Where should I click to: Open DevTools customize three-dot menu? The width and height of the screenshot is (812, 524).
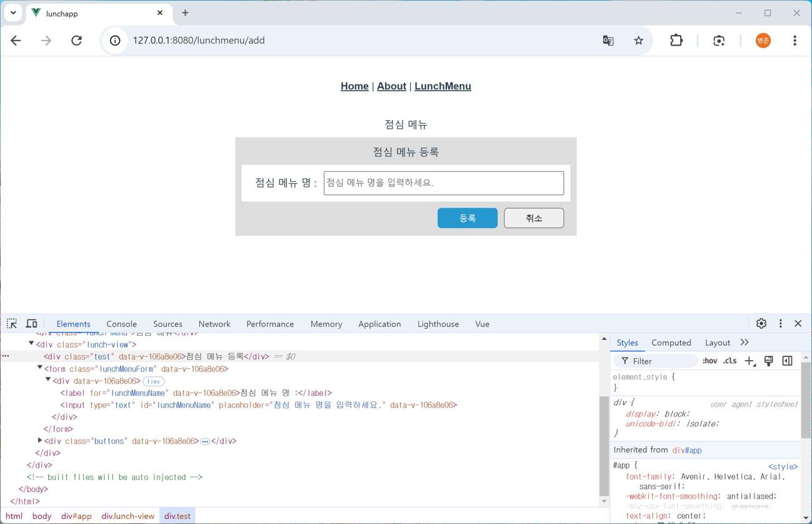click(780, 324)
